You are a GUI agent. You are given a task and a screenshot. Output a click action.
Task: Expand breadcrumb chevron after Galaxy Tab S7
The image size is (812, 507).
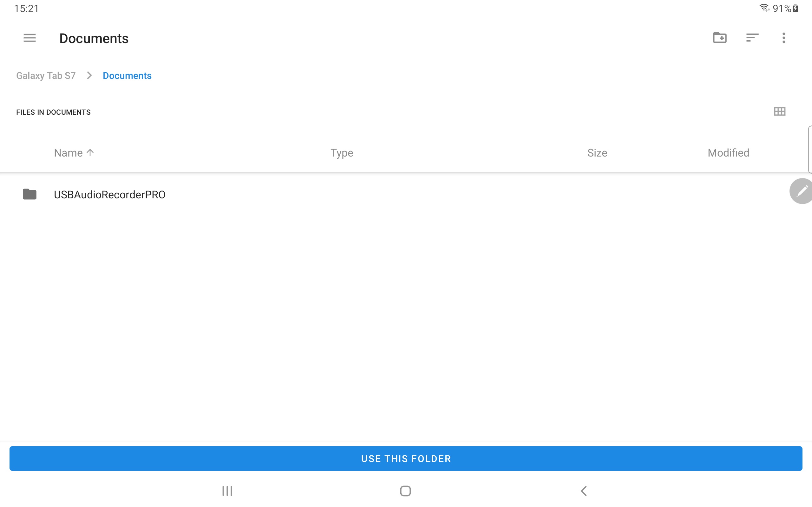(89, 76)
